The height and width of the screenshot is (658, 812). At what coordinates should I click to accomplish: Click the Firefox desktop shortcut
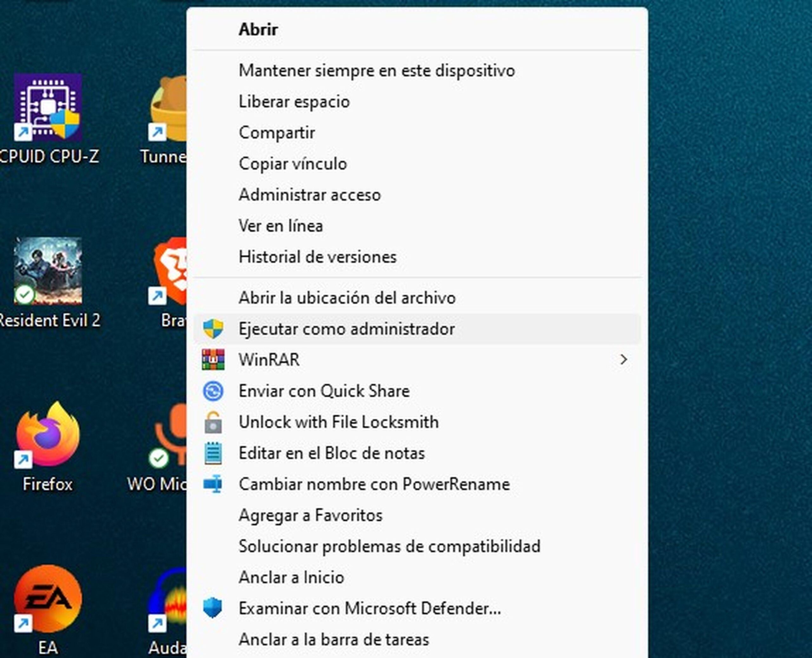click(x=48, y=434)
